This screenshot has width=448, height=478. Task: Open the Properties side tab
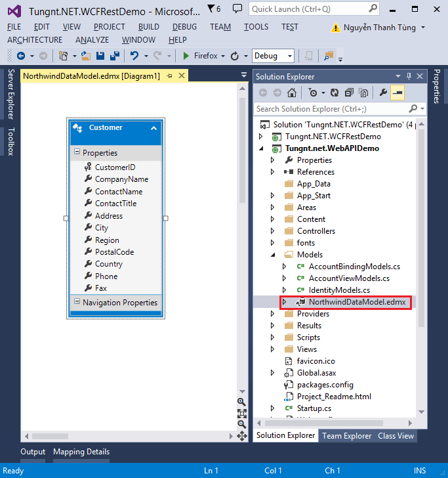click(x=437, y=87)
